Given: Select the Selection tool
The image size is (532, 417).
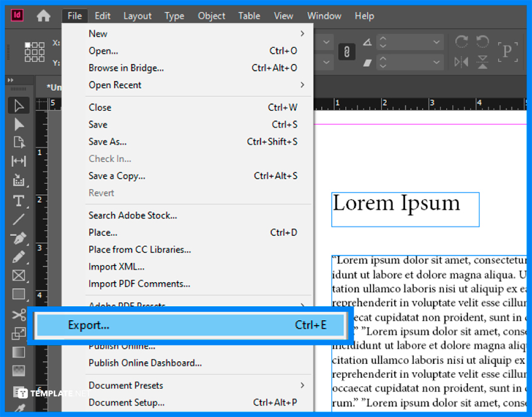Looking at the screenshot, I should click(x=19, y=105).
